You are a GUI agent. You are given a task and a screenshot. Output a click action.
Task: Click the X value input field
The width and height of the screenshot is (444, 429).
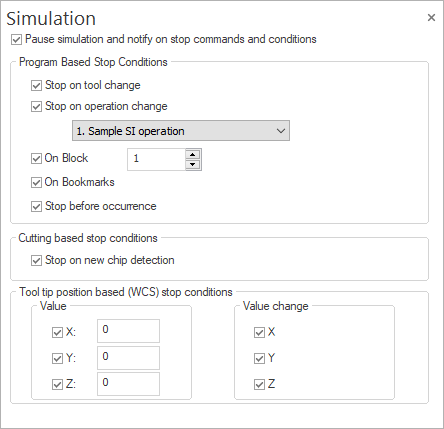point(128,331)
